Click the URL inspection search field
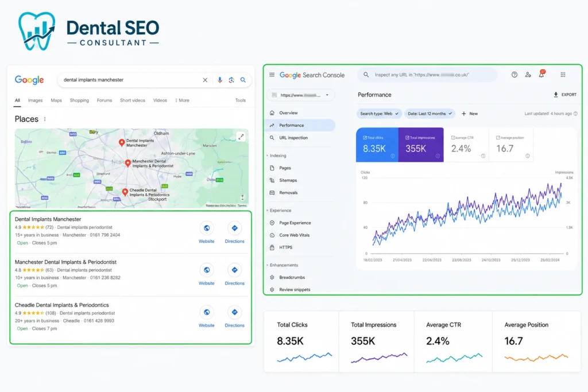This screenshot has height=392, width=588. (x=427, y=75)
